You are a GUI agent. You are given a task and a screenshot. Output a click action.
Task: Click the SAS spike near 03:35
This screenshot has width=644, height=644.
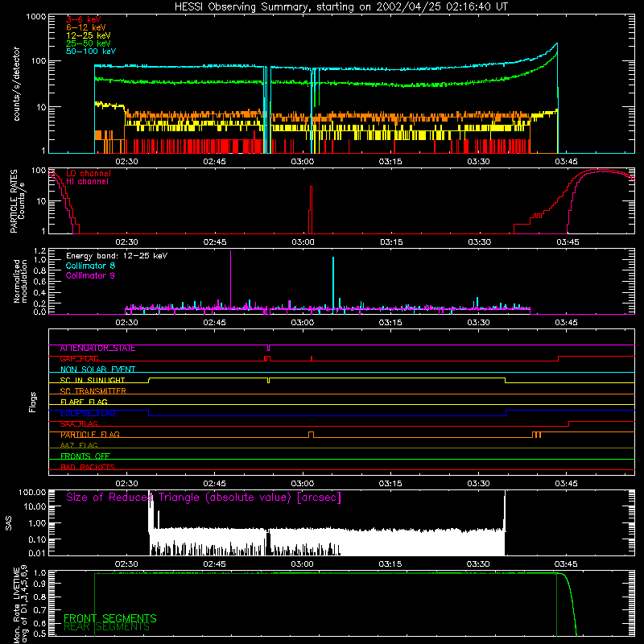tap(505, 511)
